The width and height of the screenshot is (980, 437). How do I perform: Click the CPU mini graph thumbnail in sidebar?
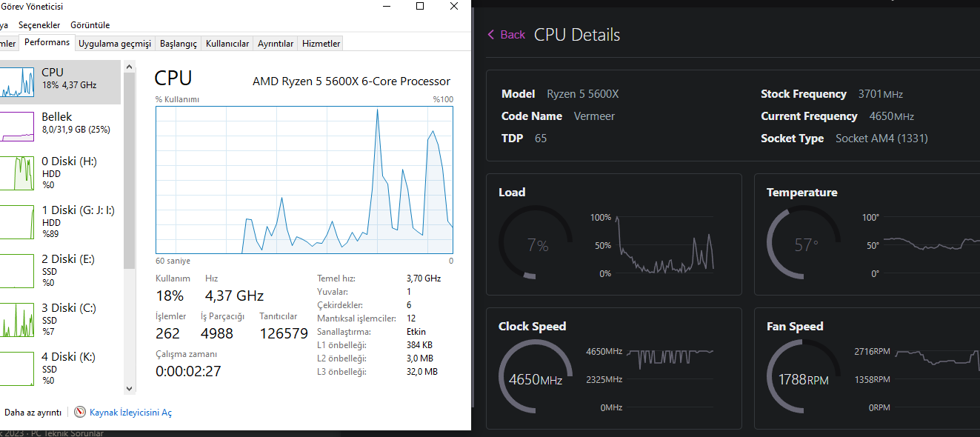click(17, 81)
